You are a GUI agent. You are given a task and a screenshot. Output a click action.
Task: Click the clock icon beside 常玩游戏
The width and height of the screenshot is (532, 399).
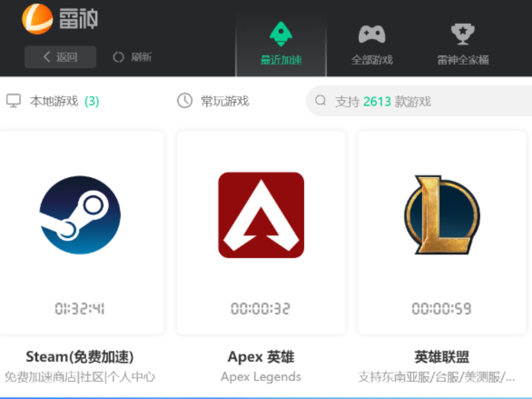pyautogui.click(x=184, y=101)
